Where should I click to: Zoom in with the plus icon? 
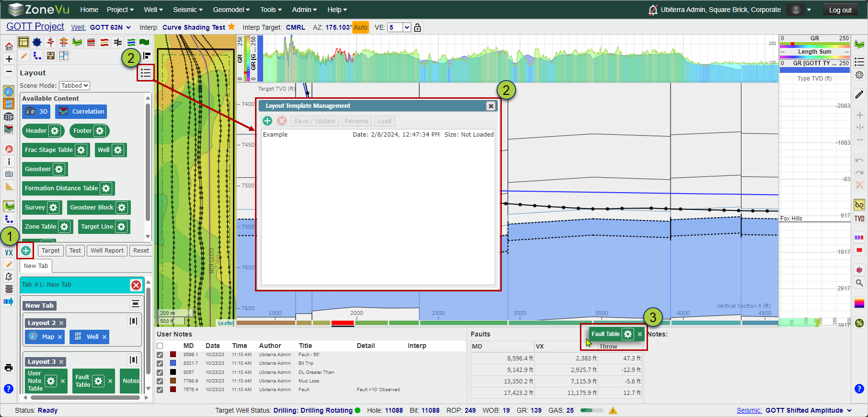[x=9, y=59]
